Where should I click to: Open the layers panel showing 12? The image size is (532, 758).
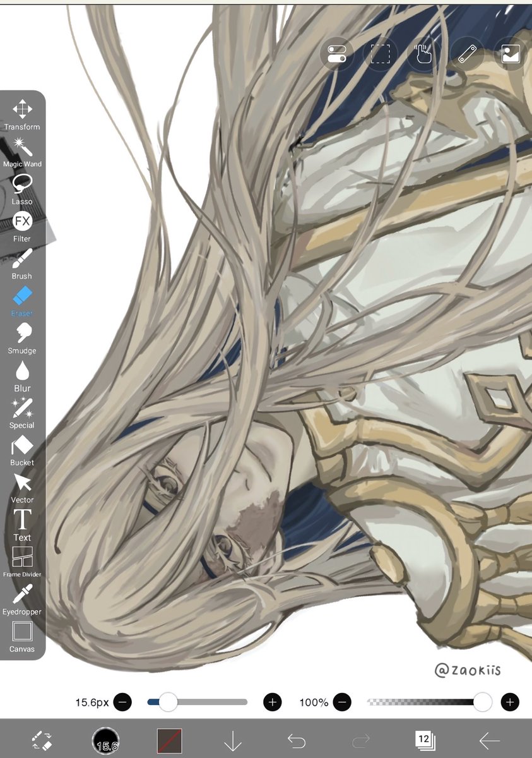[x=424, y=740]
